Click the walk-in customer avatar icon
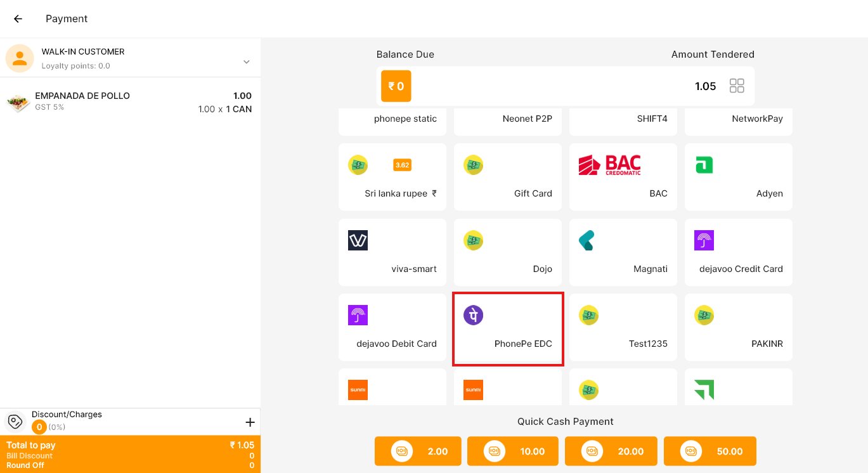 [20, 58]
